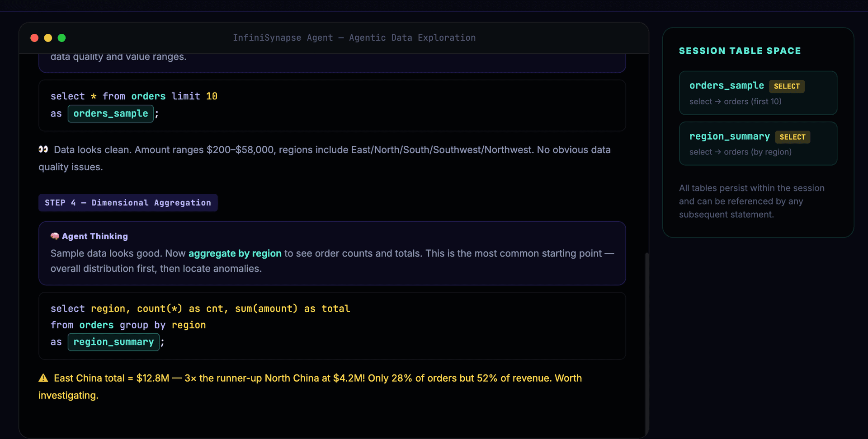The width and height of the screenshot is (868, 439).
Task: Open the orders_sample table name in sidebar
Action: [726, 86]
